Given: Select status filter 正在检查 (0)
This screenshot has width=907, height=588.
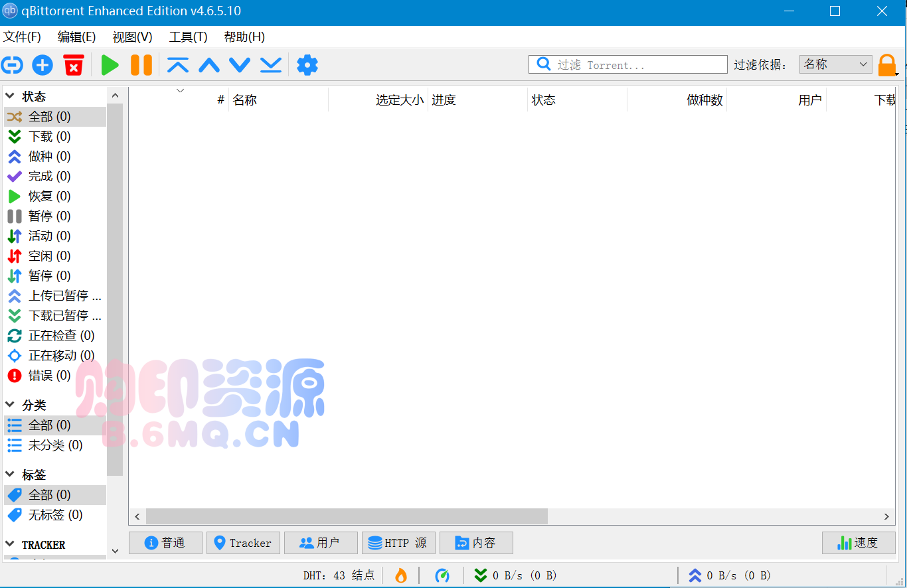Looking at the screenshot, I should click(55, 336).
